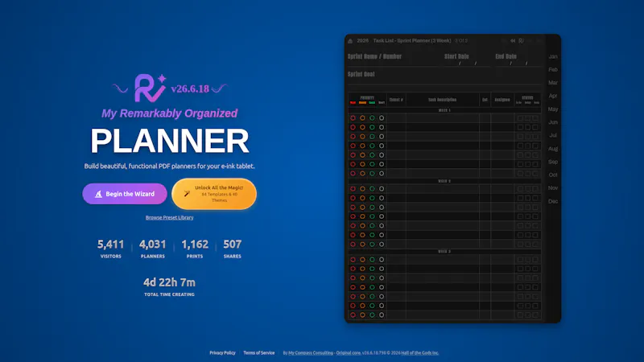The width and height of the screenshot is (644, 362).
Task: Go to the May month tab
Action: tap(553, 109)
